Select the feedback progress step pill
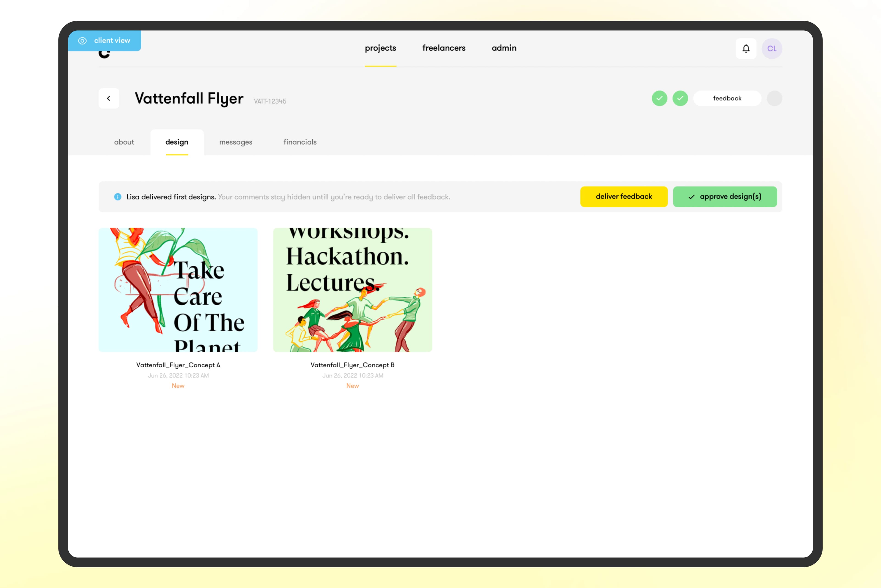This screenshot has width=881, height=588. [x=727, y=98]
